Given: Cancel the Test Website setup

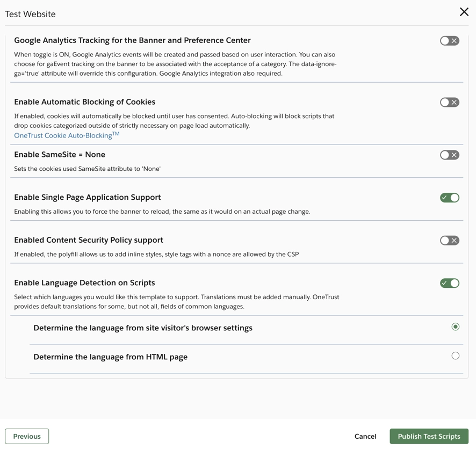Looking at the screenshot, I should (365, 436).
